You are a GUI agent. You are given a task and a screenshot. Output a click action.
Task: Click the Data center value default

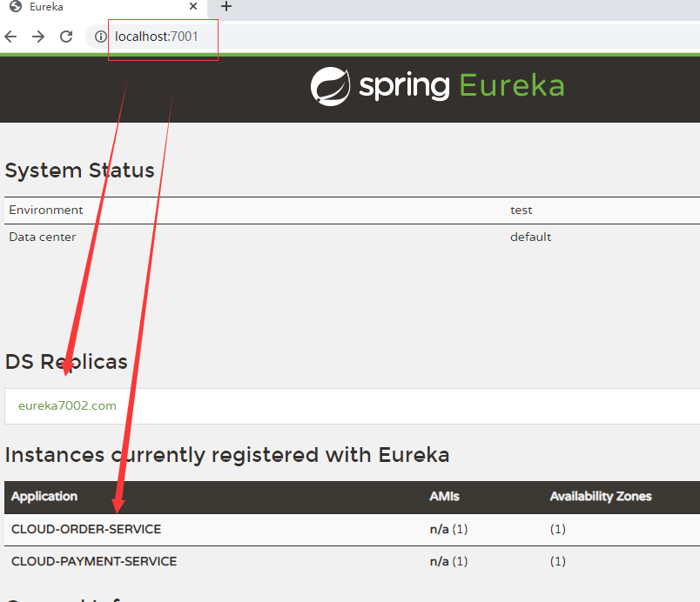pyautogui.click(x=530, y=237)
